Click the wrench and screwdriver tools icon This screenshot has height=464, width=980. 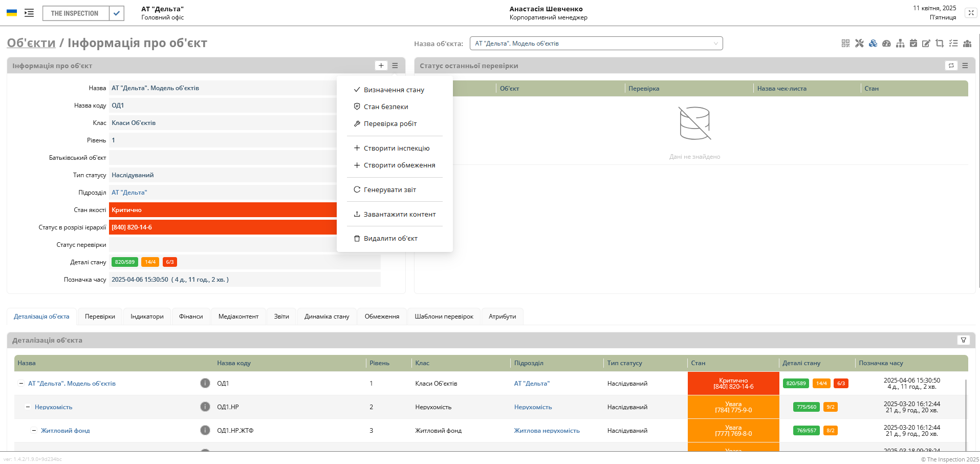[859, 44]
